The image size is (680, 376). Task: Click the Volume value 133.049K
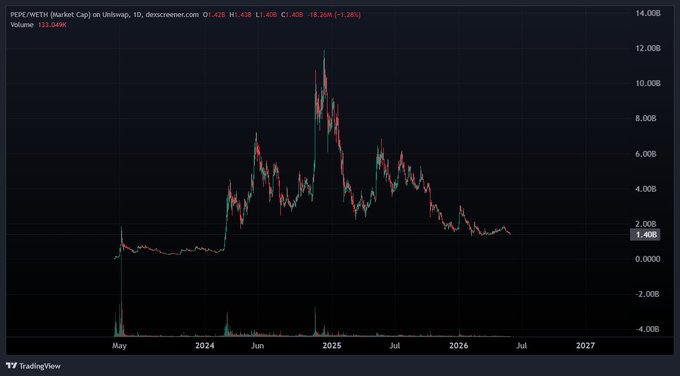(52, 25)
